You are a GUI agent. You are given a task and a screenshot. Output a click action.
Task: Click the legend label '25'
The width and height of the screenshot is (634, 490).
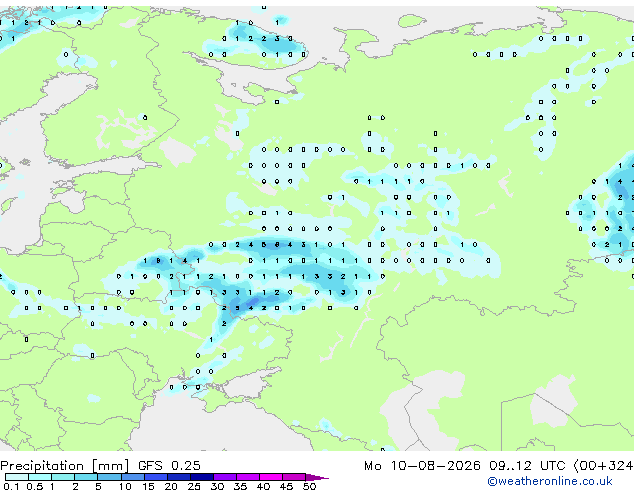pos(194,486)
